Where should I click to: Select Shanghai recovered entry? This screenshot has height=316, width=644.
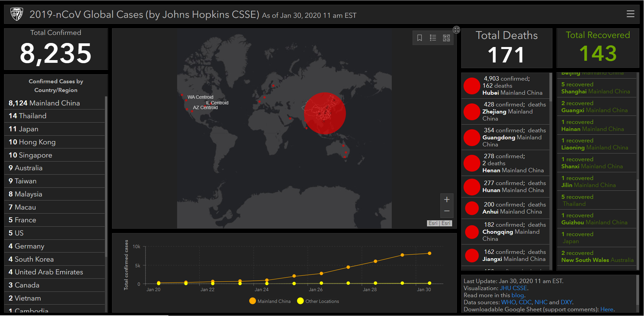coord(597,88)
